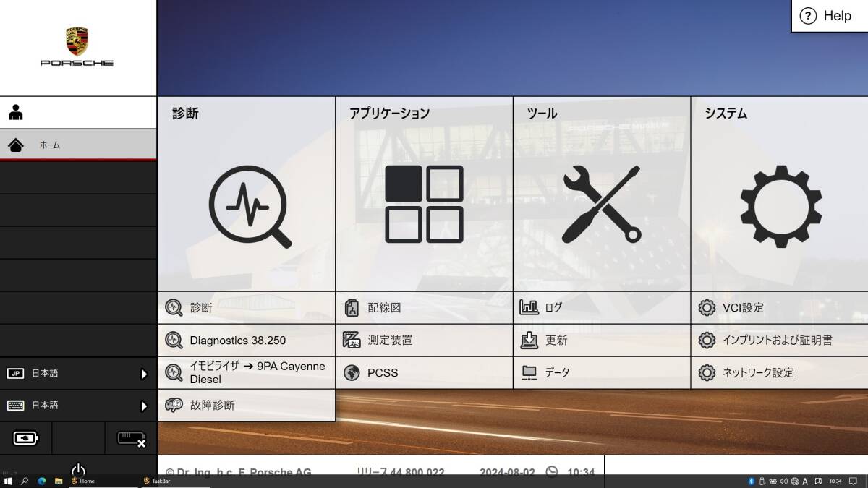This screenshot has height=488, width=868.
Task: Click the keyboard layout icon
Action: pyautogui.click(x=15, y=406)
